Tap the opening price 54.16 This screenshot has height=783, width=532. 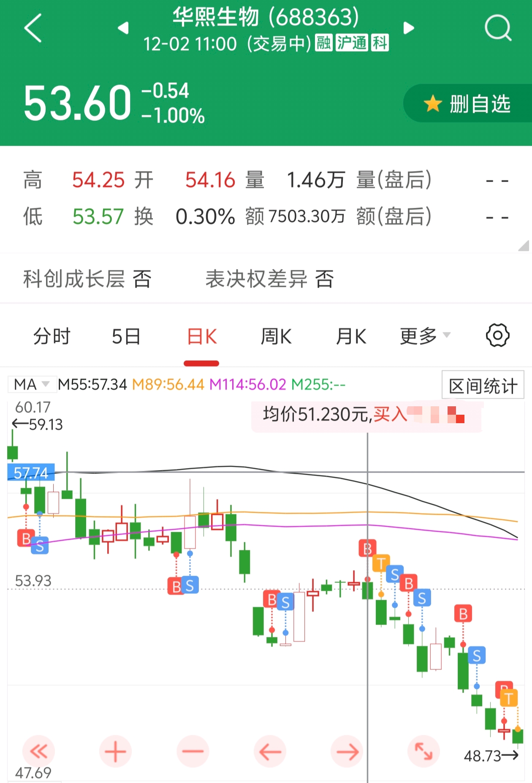point(210,180)
